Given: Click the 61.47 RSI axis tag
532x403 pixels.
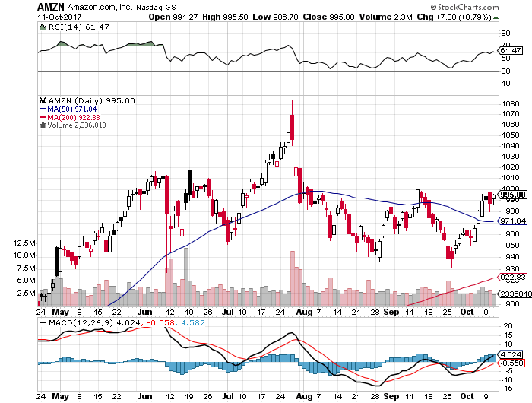Looking at the screenshot, I should [x=511, y=51].
